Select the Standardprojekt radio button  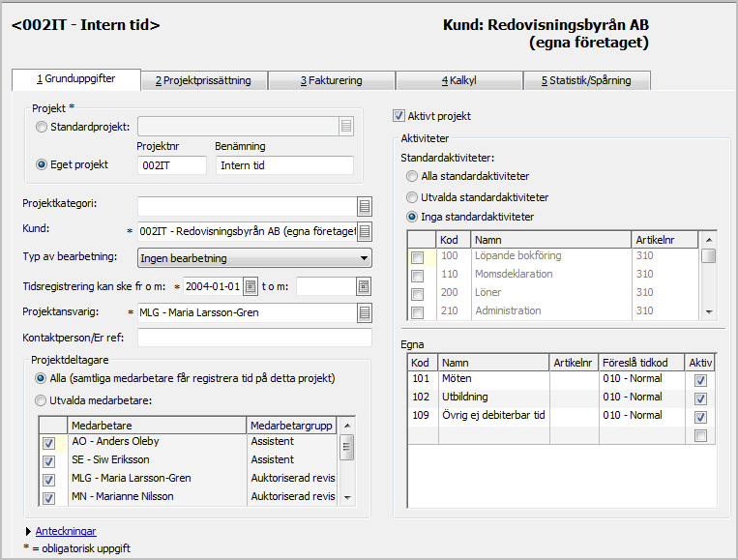click(x=42, y=127)
